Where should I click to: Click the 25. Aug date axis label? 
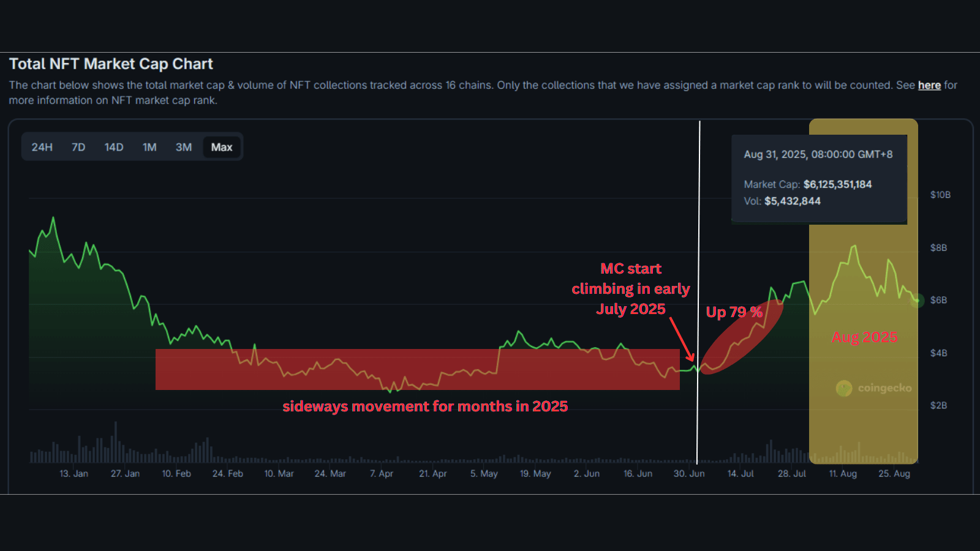[894, 473]
